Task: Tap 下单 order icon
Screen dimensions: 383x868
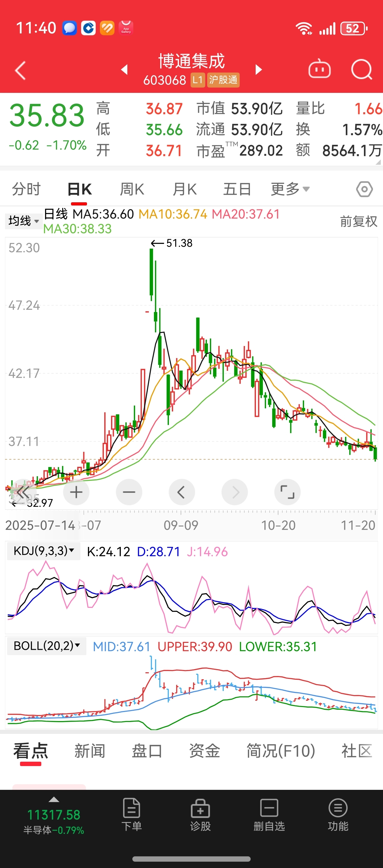Action: (131, 814)
